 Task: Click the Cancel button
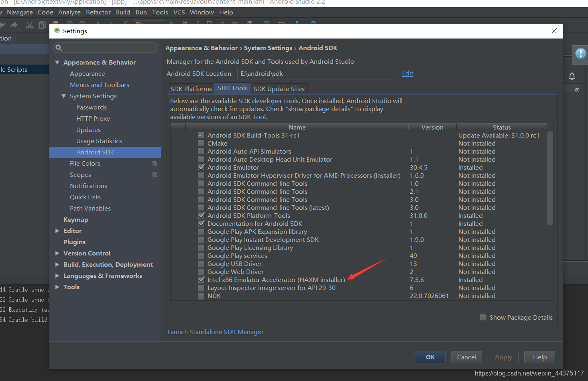coord(466,357)
